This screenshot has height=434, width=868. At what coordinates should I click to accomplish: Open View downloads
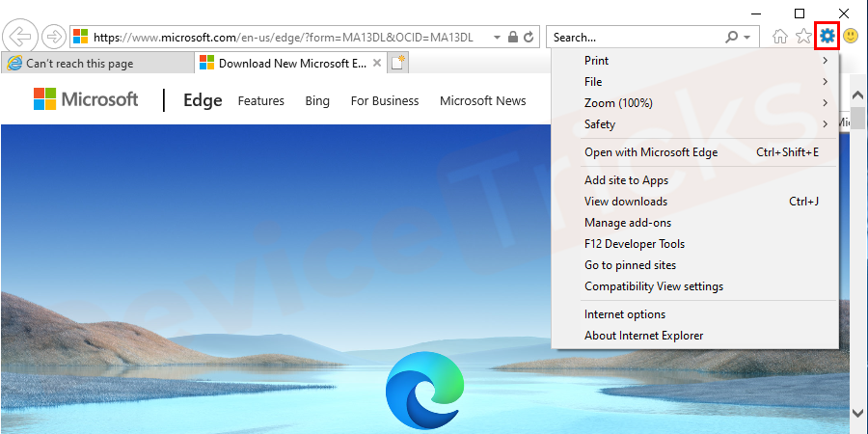[695, 202]
